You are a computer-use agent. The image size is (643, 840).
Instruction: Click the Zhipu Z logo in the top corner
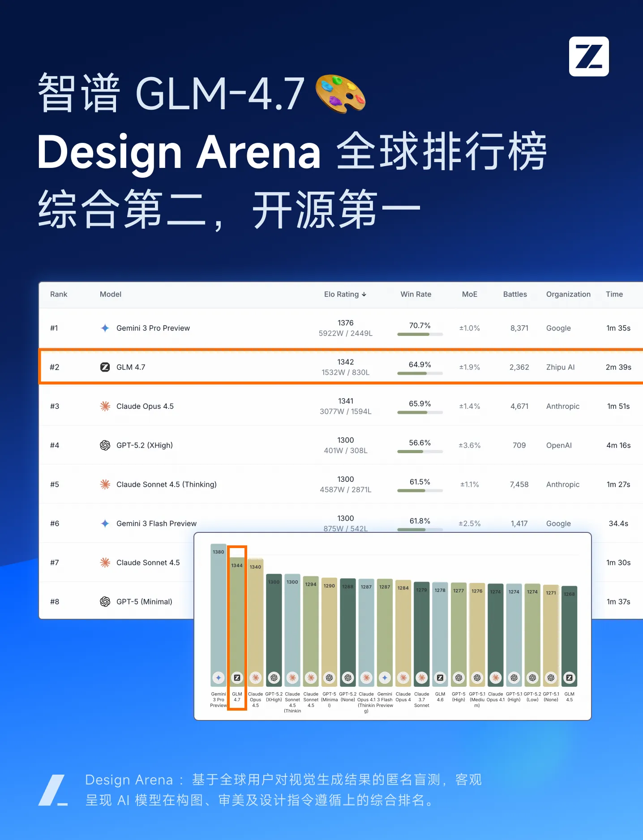[x=589, y=56]
